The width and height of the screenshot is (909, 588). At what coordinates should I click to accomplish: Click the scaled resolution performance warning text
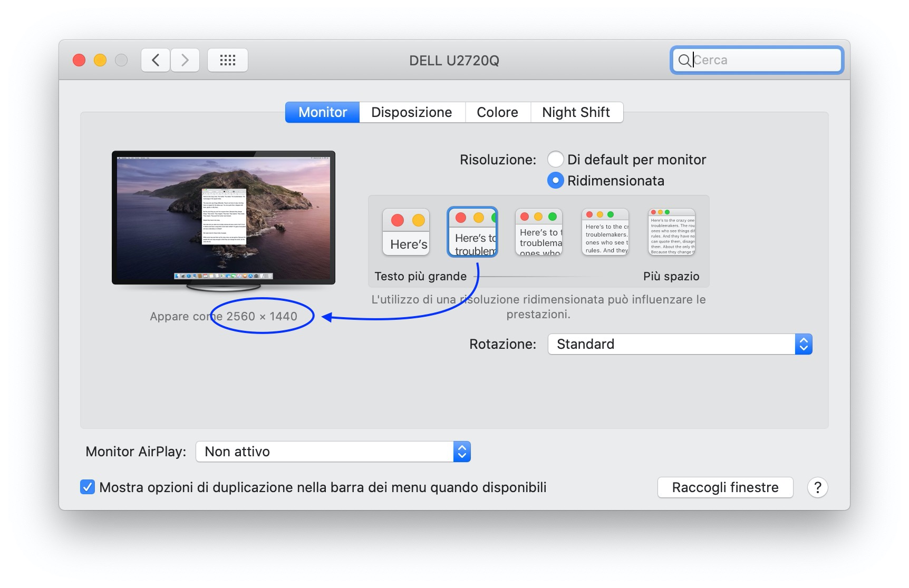click(538, 307)
